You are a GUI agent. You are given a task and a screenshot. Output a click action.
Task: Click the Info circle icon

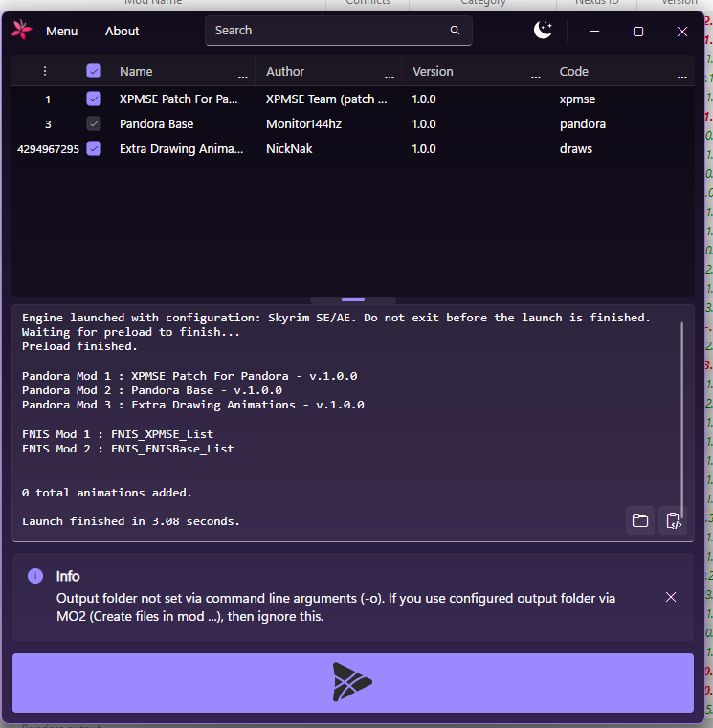pyautogui.click(x=35, y=576)
